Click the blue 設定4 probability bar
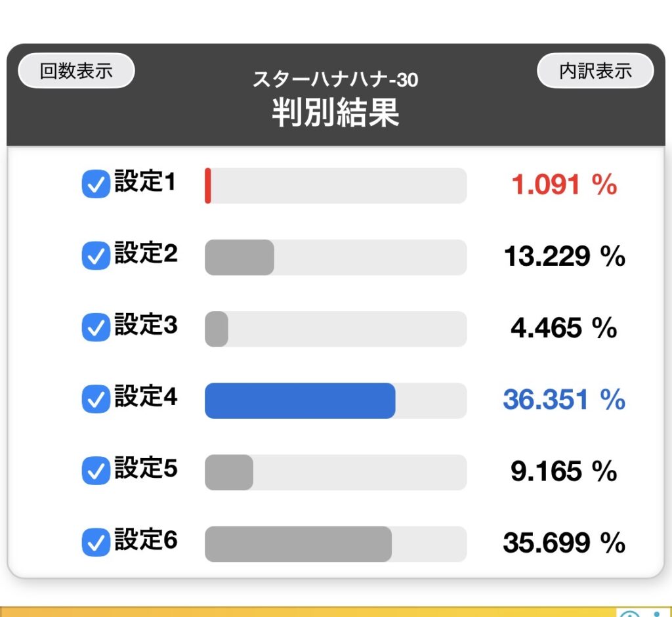Viewport: 672px width, 617px height. coord(300,400)
